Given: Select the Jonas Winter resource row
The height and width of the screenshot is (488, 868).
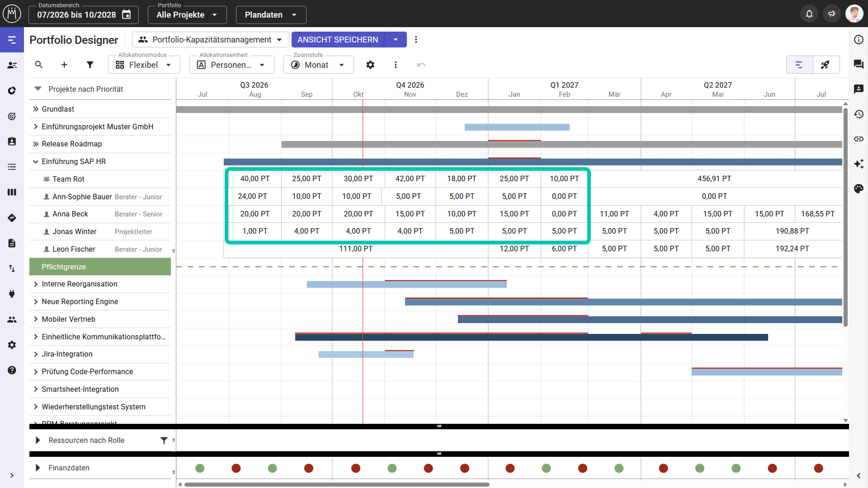Looking at the screenshot, I should click(100, 231).
